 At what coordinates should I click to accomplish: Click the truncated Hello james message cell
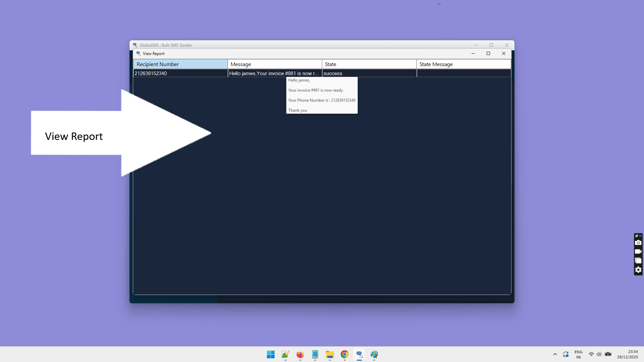tap(274, 73)
